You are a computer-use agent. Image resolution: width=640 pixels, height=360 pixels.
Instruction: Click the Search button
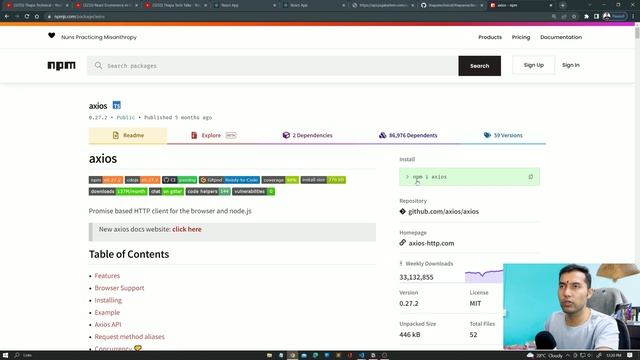coord(480,66)
